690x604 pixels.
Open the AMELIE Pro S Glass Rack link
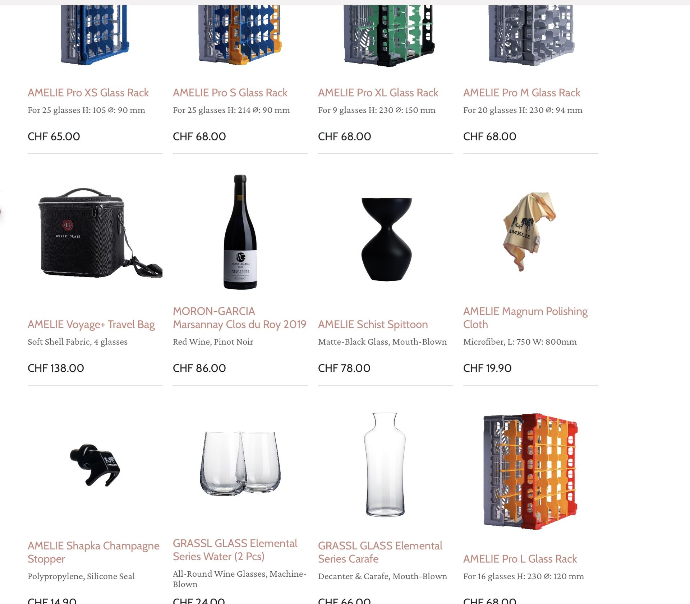(x=230, y=92)
